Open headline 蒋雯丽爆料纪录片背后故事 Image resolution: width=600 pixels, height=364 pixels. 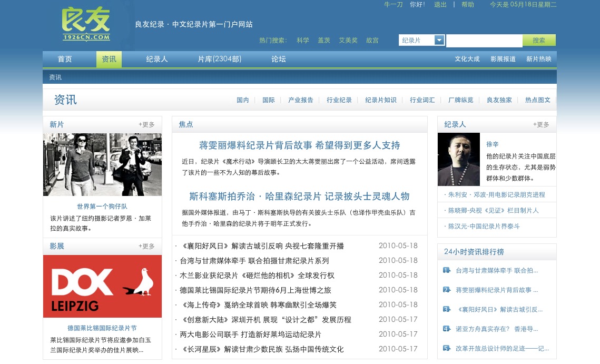point(299,145)
